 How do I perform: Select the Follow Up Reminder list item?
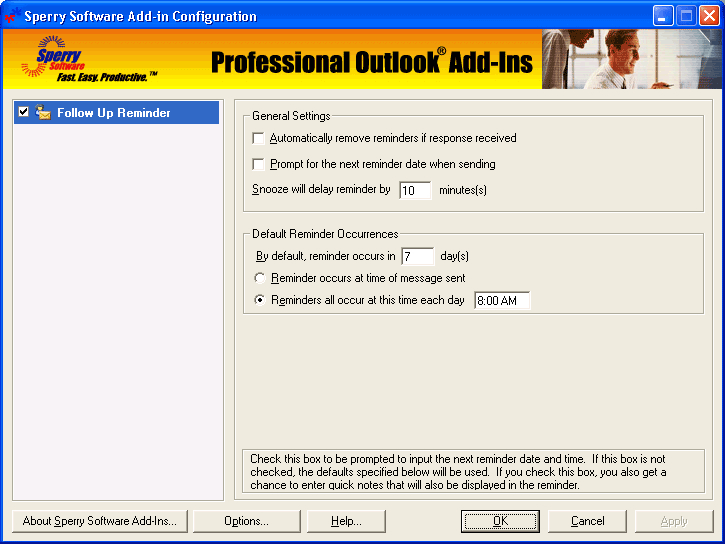tap(117, 112)
